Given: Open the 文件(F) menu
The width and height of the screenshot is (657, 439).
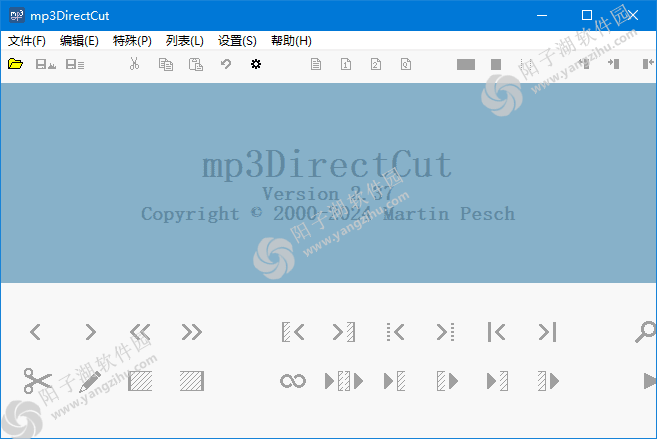Looking at the screenshot, I should coord(27,41).
